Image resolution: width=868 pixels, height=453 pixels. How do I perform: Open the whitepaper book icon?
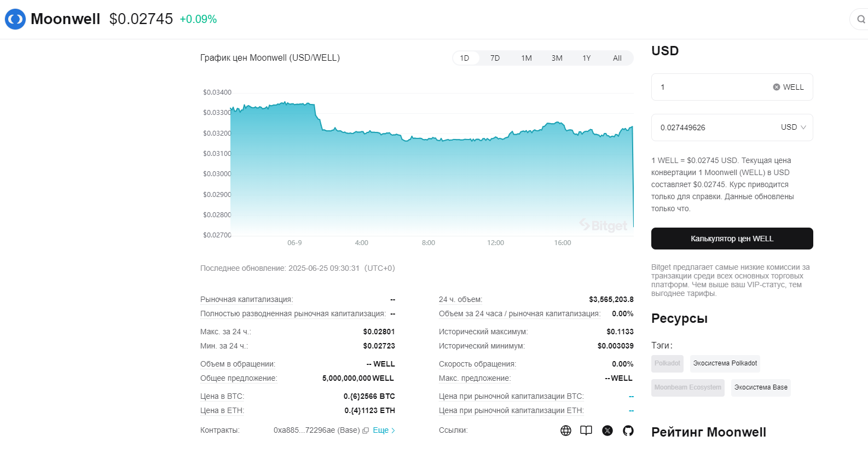point(586,431)
